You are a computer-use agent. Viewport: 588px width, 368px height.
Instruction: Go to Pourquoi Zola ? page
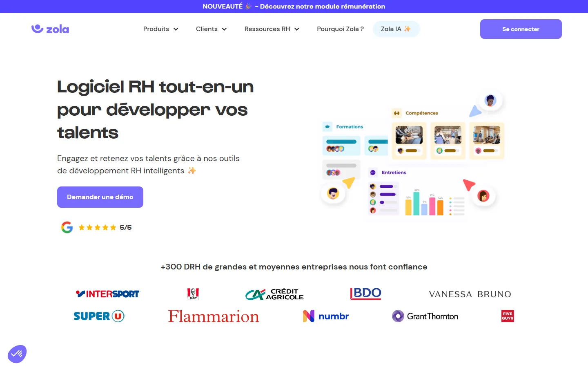340,29
